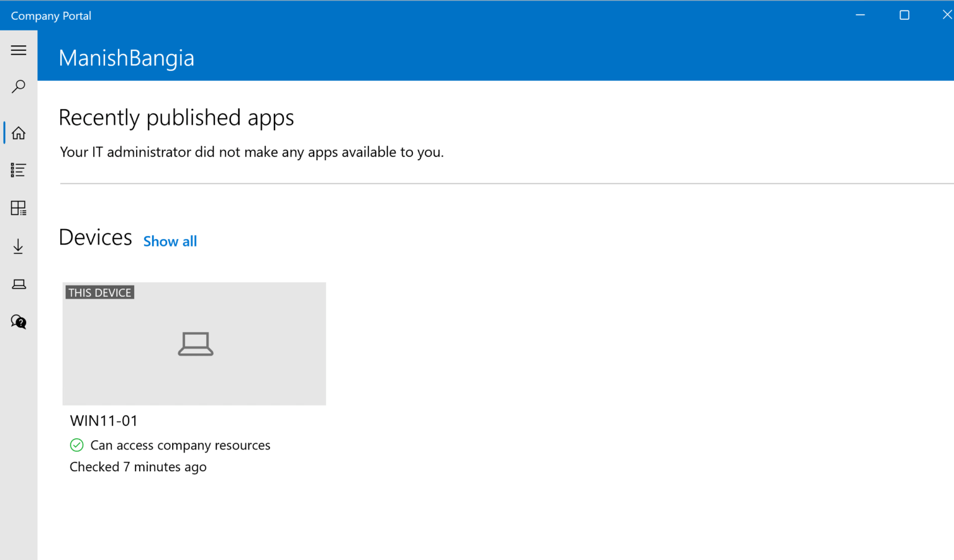Click the 'Can access company resources' status
Screen dimensions: 954x560
[x=180, y=445]
